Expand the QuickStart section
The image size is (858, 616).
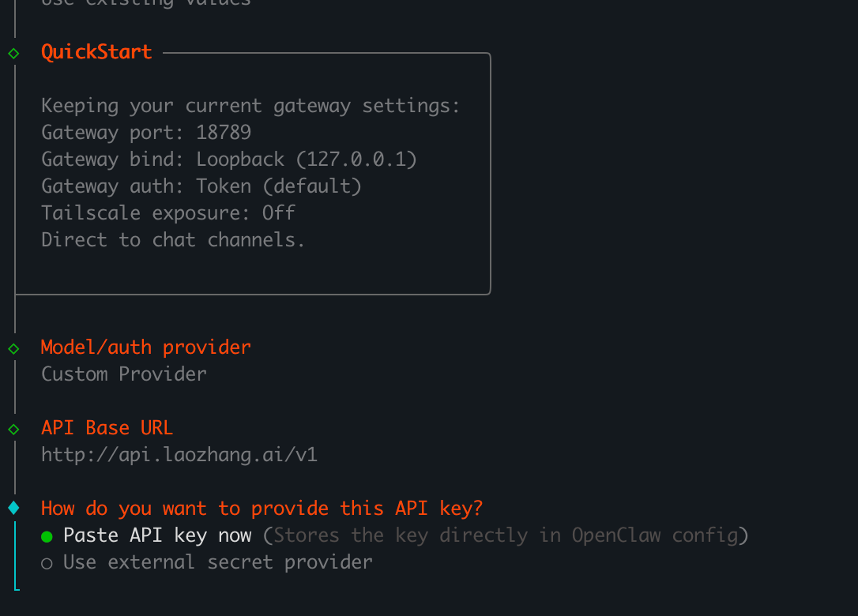[96, 51]
